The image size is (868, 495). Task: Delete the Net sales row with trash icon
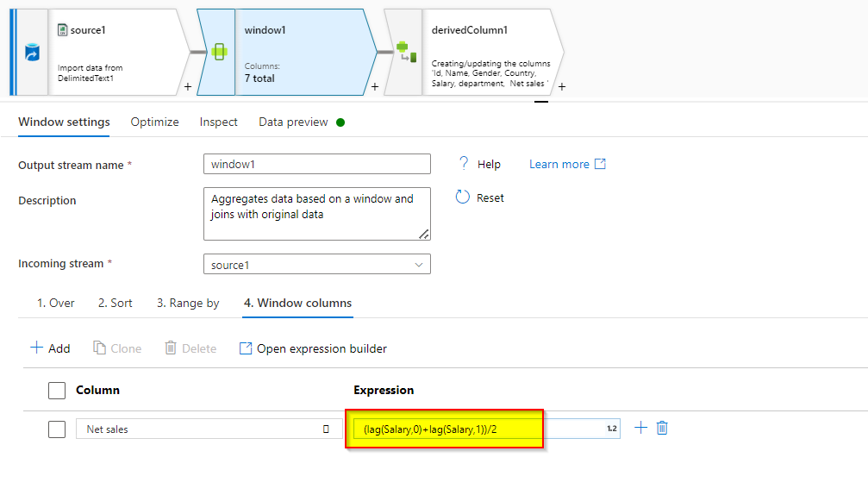click(662, 428)
